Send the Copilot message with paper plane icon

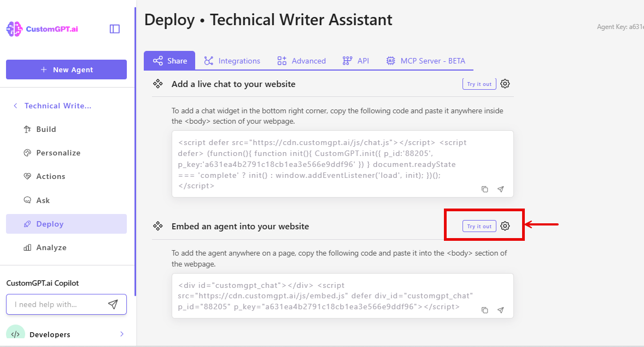[113, 304]
